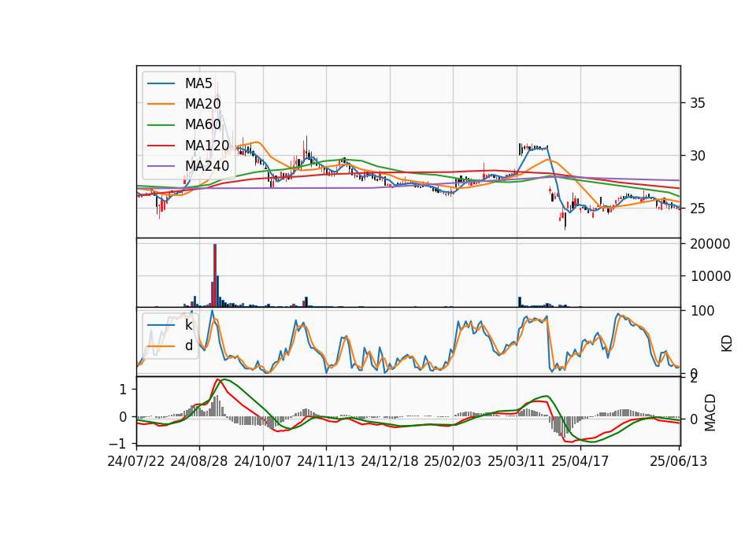Click the k legend label in KD panel

pyautogui.click(x=188, y=325)
